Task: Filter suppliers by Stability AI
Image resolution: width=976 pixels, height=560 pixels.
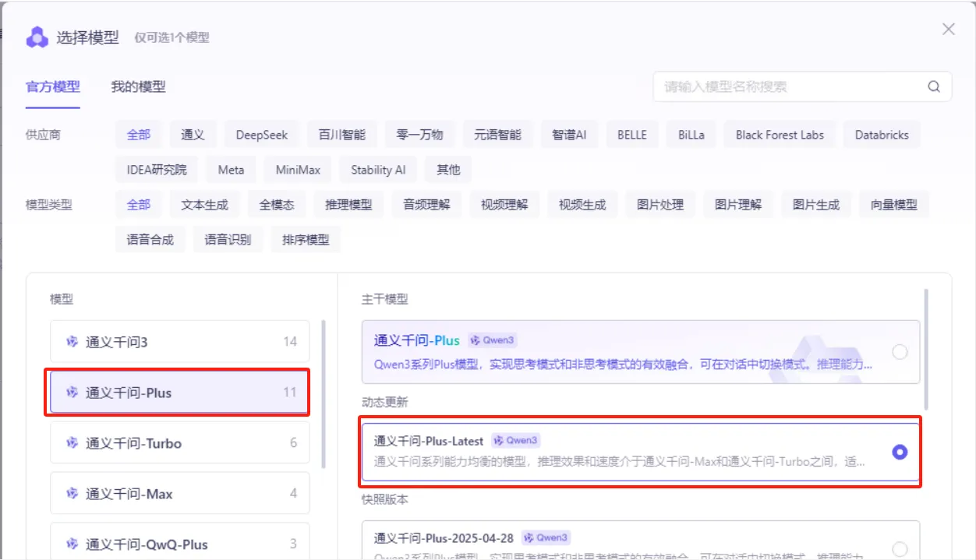Action: click(x=378, y=170)
